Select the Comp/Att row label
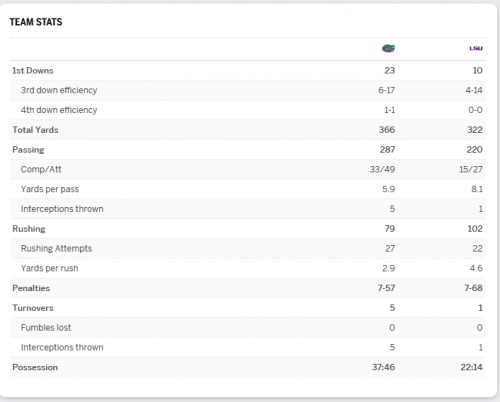The height and width of the screenshot is (402, 500). [41, 169]
